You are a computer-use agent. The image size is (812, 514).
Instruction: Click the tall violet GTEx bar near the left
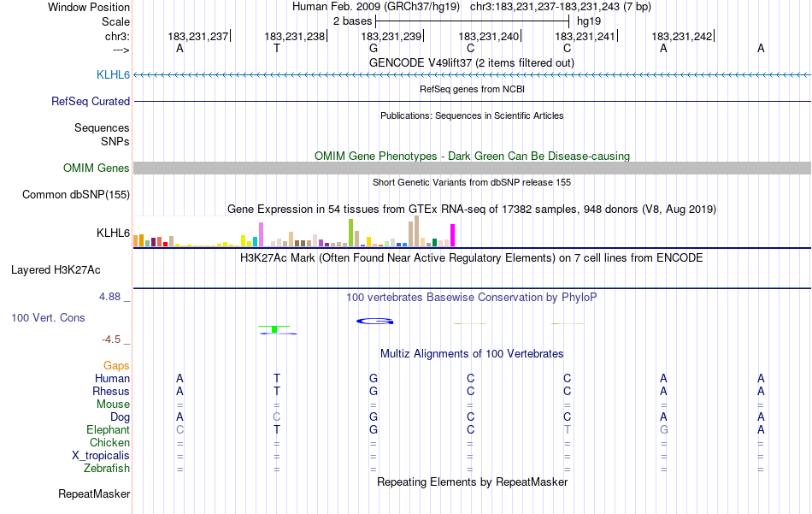(x=261, y=234)
